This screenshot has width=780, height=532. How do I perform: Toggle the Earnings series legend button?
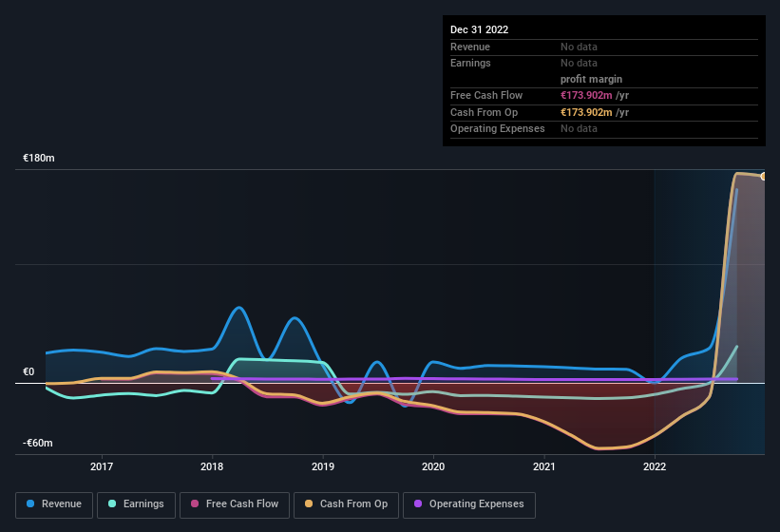pyautogui.click(x=136, y=504)
